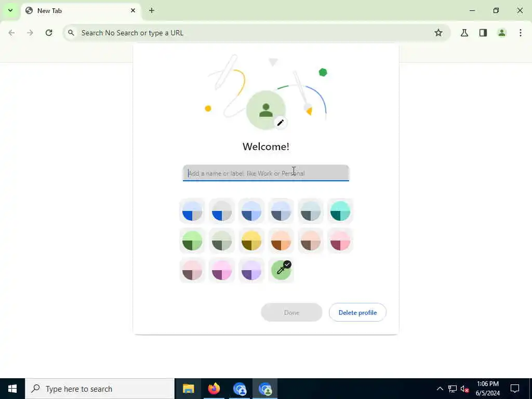
Task: Go forward with the forward arrow
Action: tap(30, 33)
